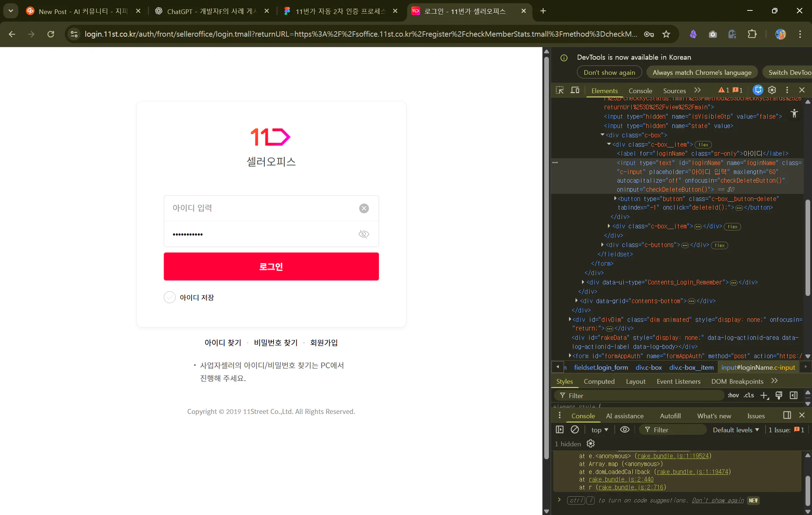
Task: Collapse the div class c-box tree node
Action: pyautogui.click(x=603, y=135)
